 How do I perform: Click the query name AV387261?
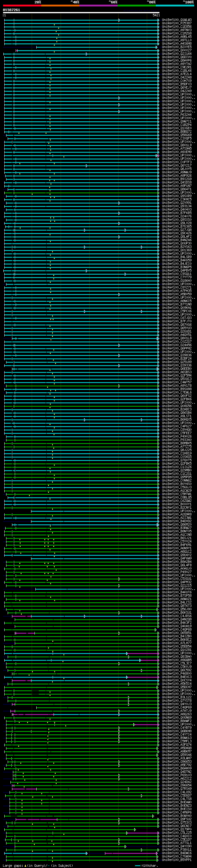pyautogui.click(x=11, y=10)
